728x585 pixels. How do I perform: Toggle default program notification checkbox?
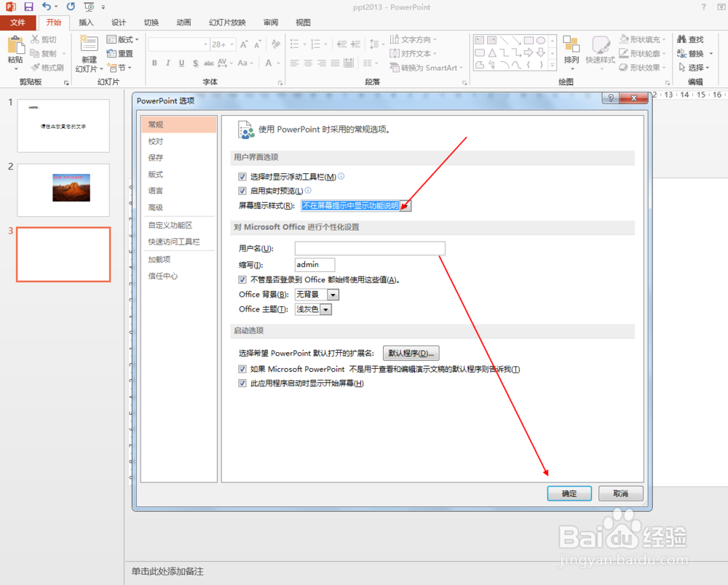(242, 370)
